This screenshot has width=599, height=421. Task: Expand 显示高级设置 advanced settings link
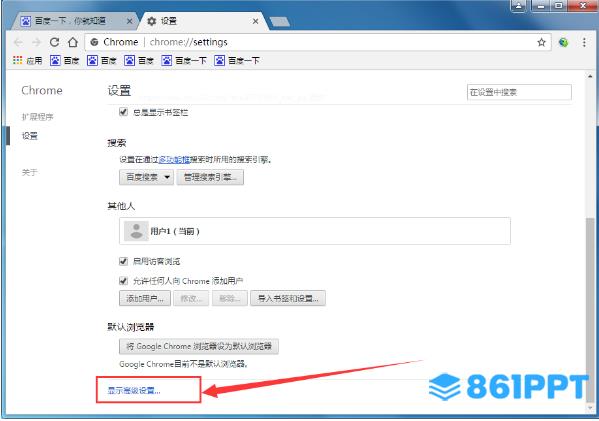(x=134, y=390)
